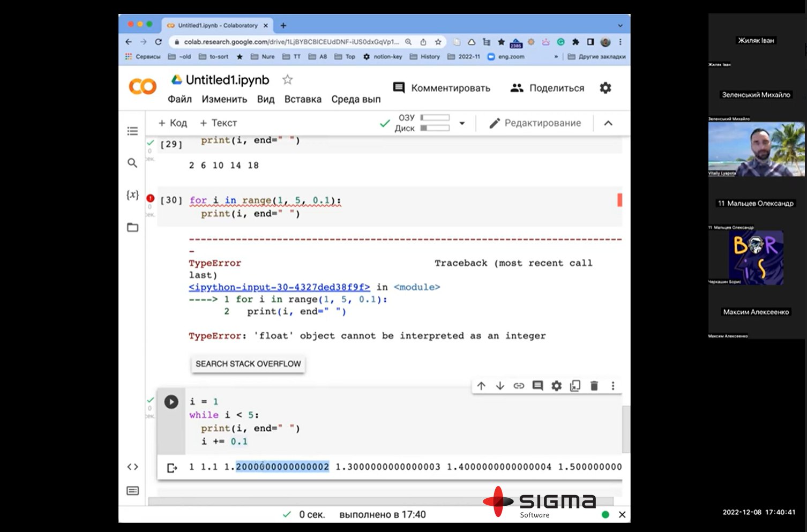Open the Файл menu

[x=180, y=99]
